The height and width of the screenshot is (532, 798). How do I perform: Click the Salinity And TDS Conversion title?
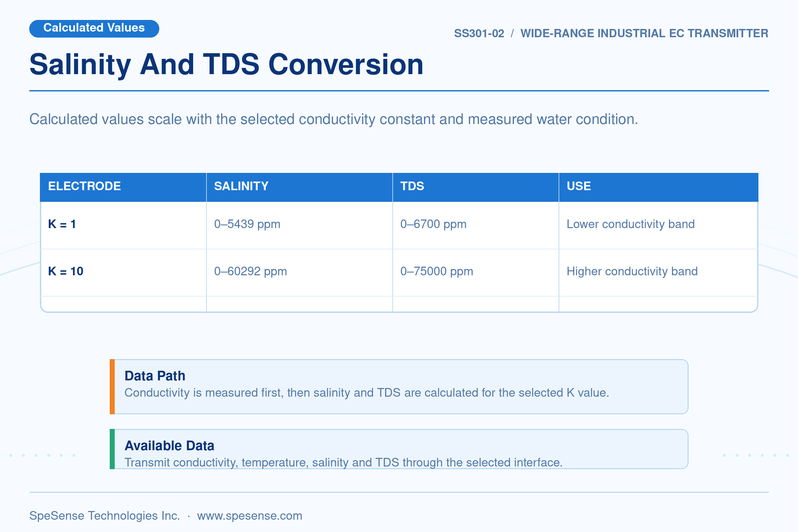point(226,65)
